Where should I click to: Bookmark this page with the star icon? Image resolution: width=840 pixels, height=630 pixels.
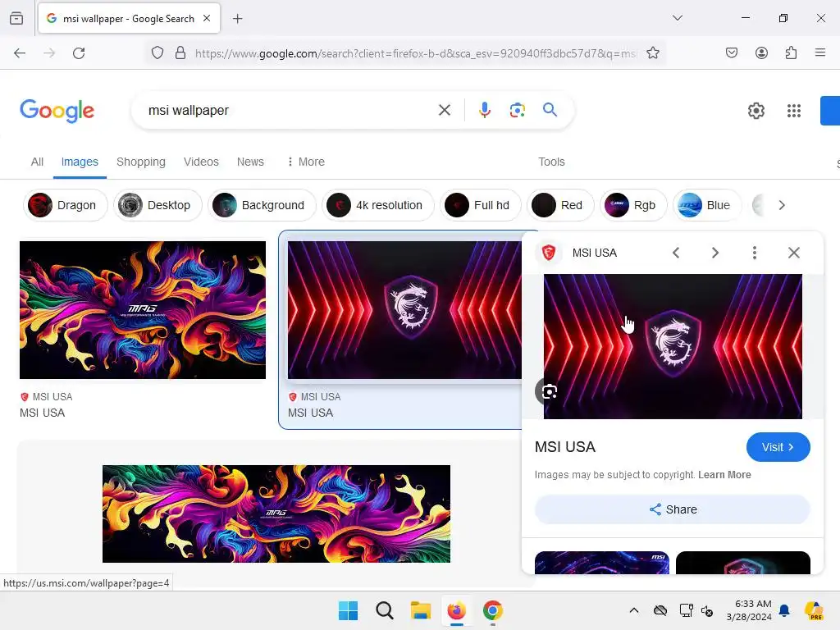coord(652,53)
